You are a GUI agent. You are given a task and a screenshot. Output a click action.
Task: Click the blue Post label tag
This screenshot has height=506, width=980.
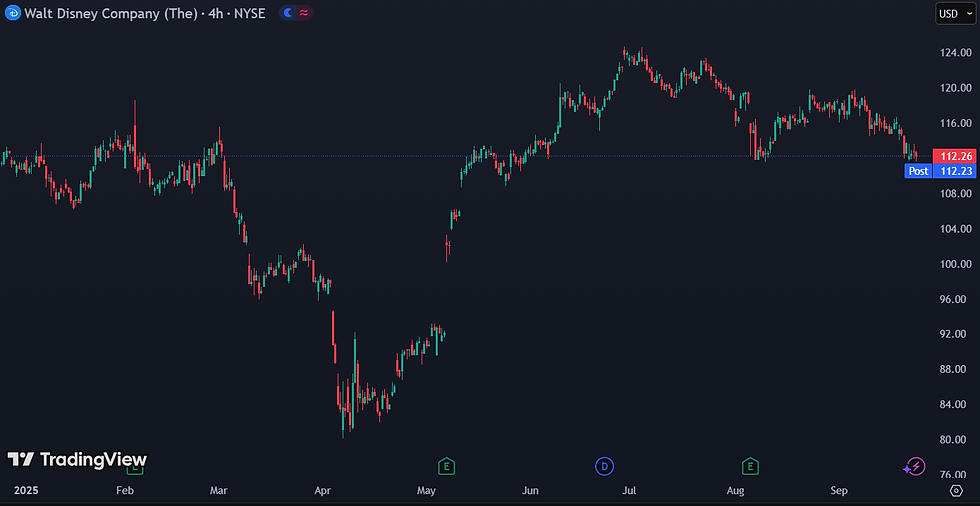pyautogui.click(x=918, y=171)
